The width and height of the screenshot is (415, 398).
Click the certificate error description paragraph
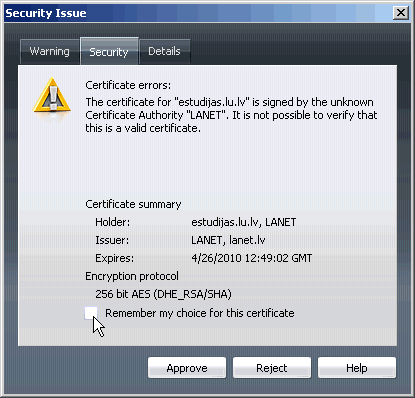(231, 115)
